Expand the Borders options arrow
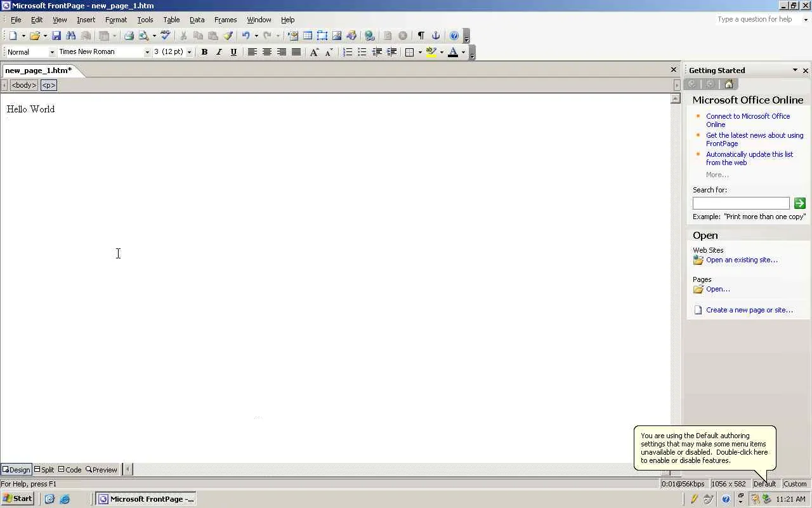The image size is (812, 508). (x=420, y=52)
